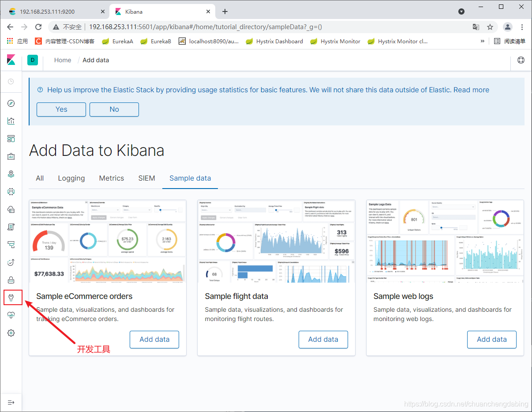Image resolution: width=532 pixels, height=412 pixels.
Task: Open the Chrome three-dot menu
Action: tap(522, 27)
